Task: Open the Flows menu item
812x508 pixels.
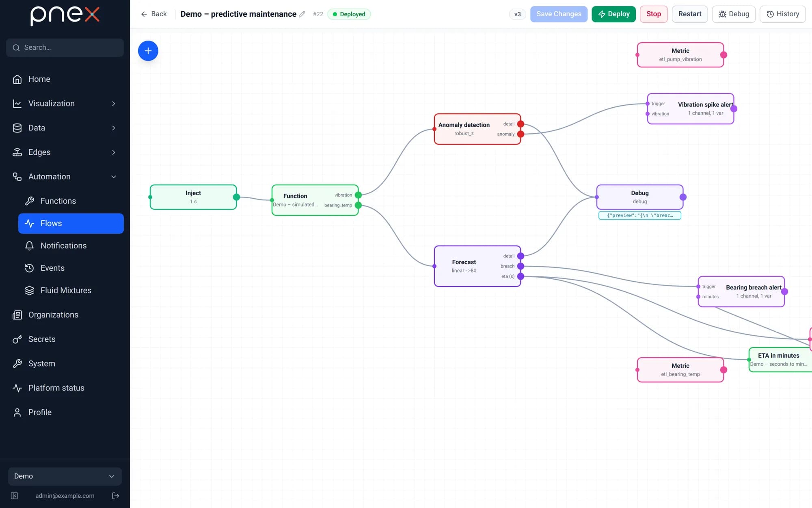Action: pos(71,224)
